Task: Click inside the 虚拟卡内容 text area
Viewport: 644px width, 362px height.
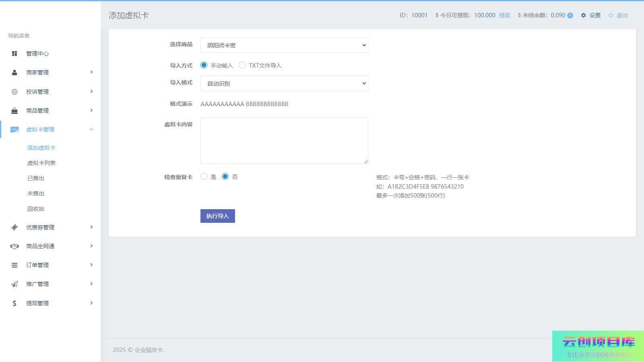Action: (x=284, y=140)
